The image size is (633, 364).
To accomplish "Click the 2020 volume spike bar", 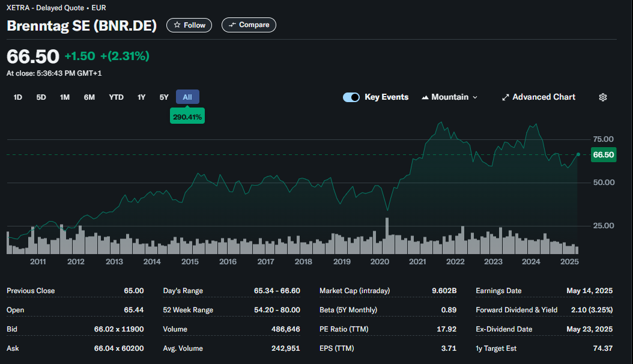I will (x=387, y=235).
